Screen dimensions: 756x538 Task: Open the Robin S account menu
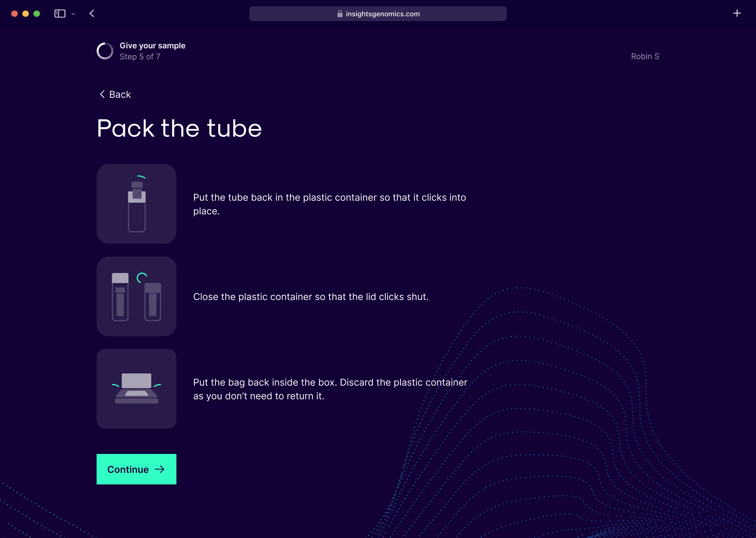[645, 56]
